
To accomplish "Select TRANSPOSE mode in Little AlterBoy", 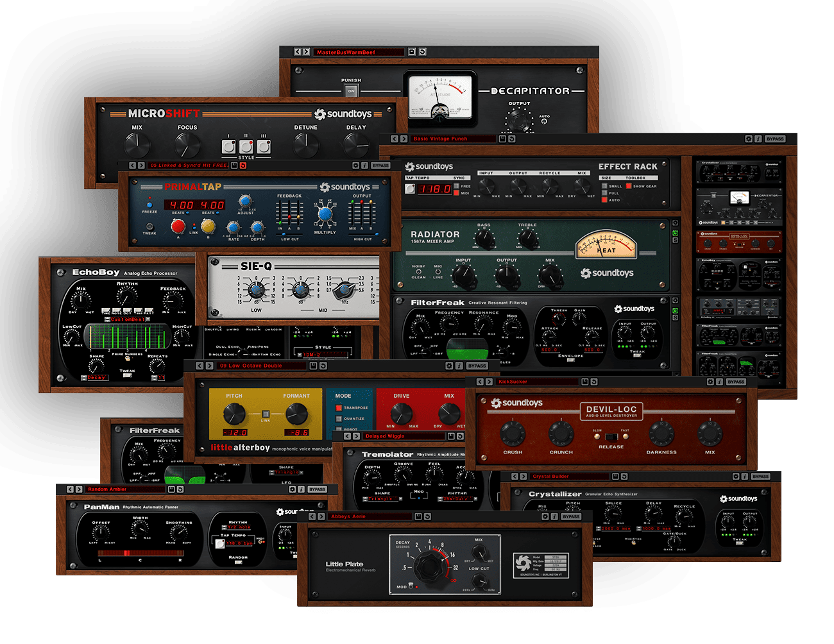I will click(x=339, y=407).
